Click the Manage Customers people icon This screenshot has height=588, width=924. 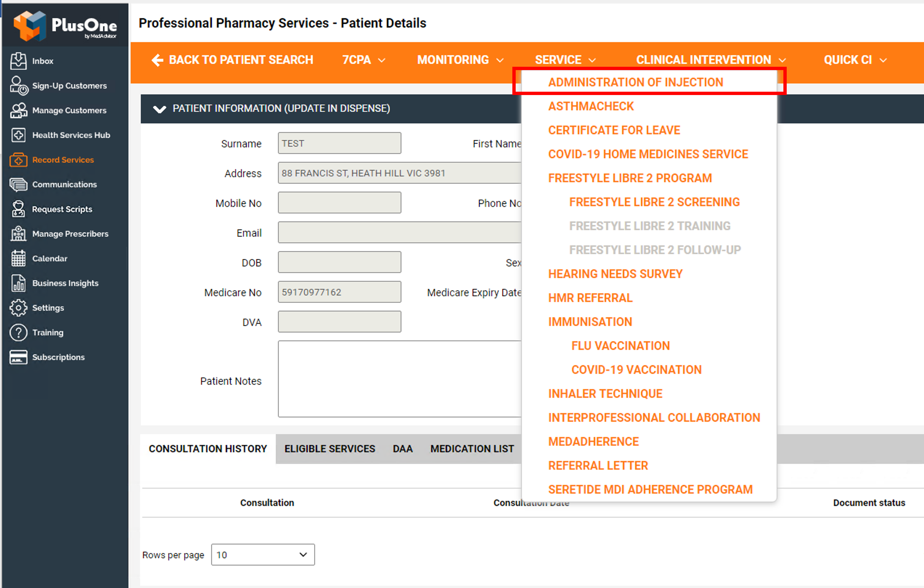19,110
